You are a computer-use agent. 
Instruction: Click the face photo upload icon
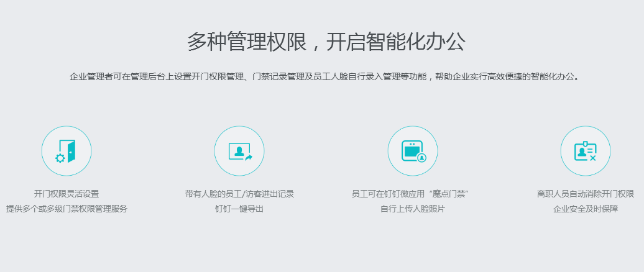tap(412, 151)
